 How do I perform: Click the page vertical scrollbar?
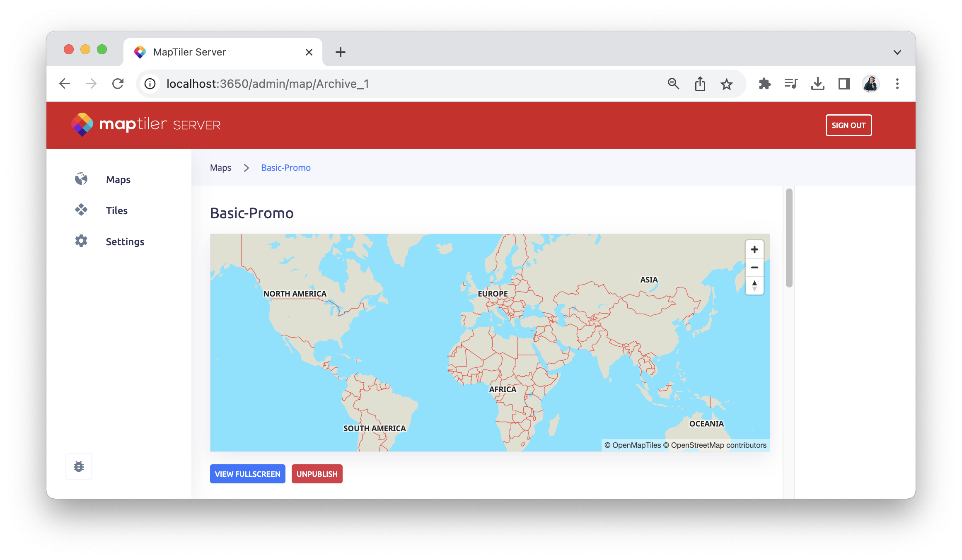[789, 238]
